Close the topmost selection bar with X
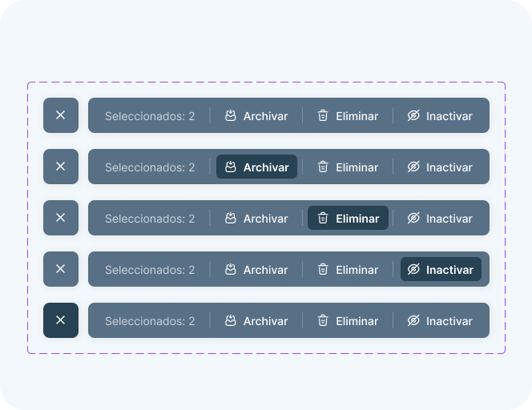This screenshot has height=410, width=532. (x=61, y=115)
